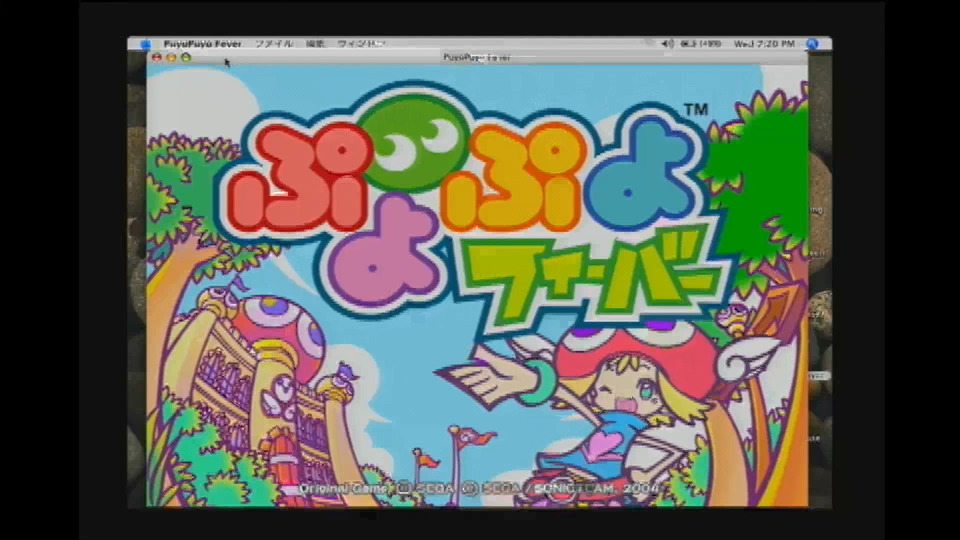The height and width of the screenshot is (540, 960).
Task: Open the ウィンドウ (Window) menu
Action: (361, 44)
